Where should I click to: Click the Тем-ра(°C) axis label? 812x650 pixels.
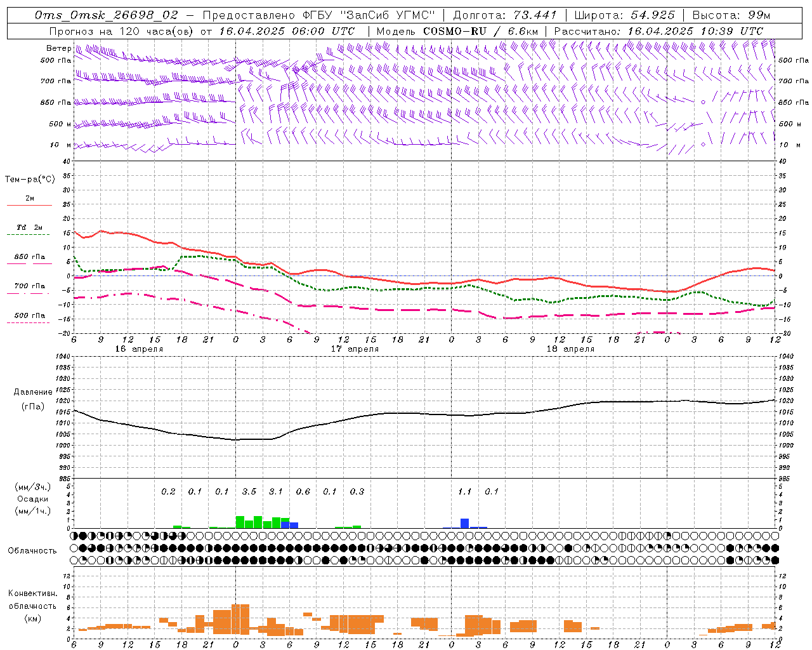click(x=30, y=180)
